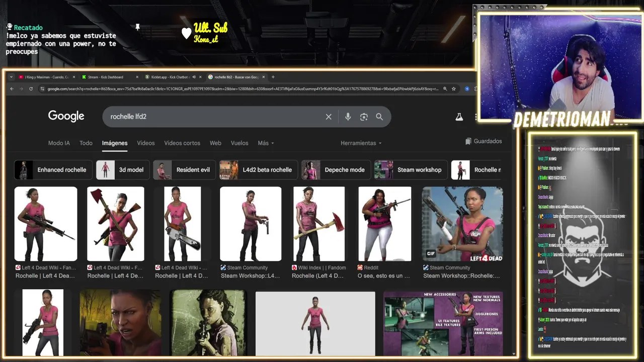Open the Chrome profile avatar

click(x=467, y=89)
